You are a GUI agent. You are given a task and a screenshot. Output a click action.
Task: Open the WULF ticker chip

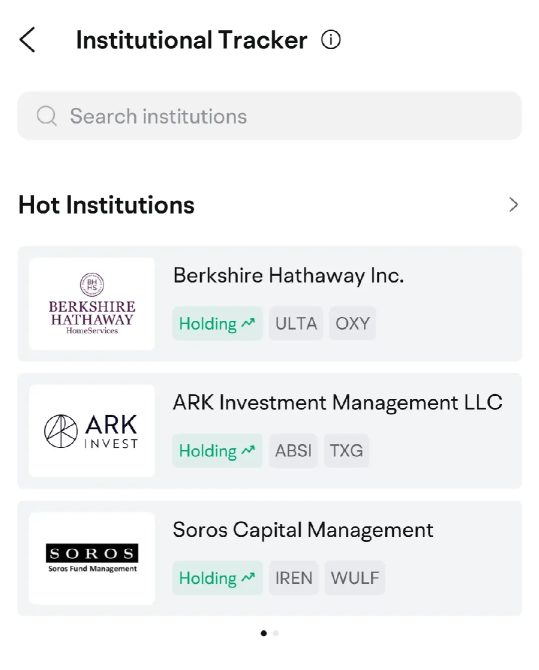coord(355,578)
